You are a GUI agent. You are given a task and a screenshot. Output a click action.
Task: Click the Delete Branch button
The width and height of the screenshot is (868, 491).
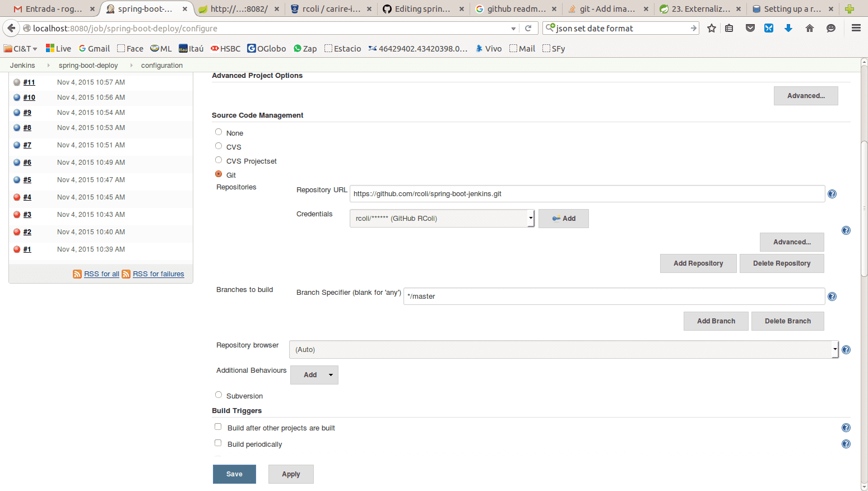pos(788,321)
